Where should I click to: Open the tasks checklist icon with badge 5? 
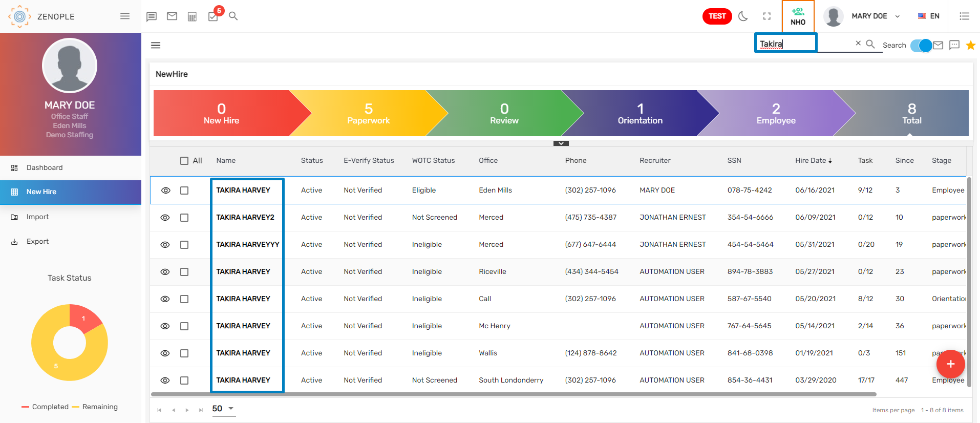pos(214,16)
